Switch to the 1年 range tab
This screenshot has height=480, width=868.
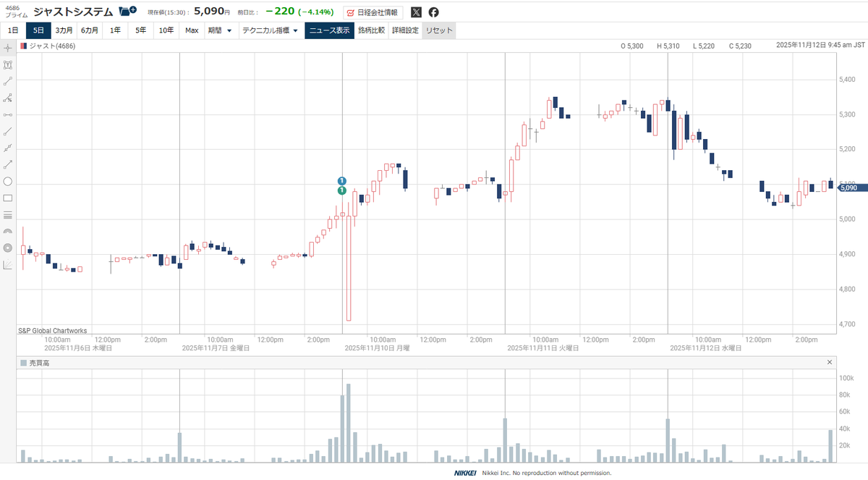click(x=115, y=30)
